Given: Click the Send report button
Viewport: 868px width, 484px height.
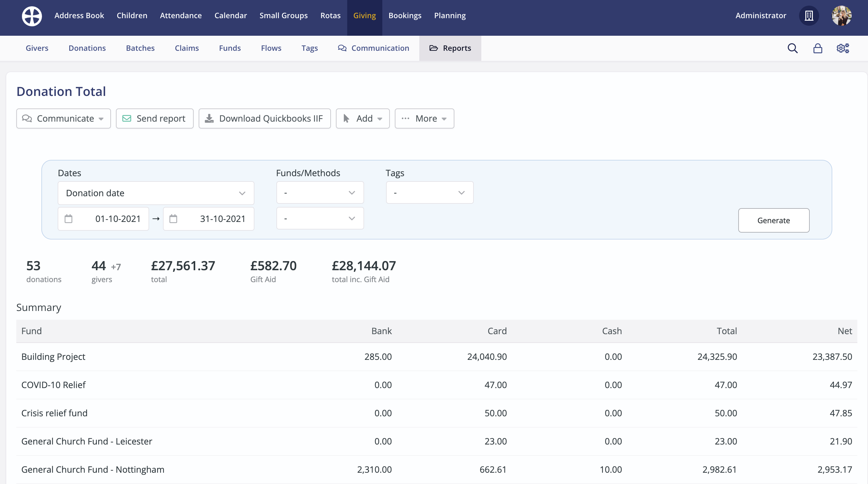Looking at the screenshot, I should pyautogui.click(x=155, y=118).
